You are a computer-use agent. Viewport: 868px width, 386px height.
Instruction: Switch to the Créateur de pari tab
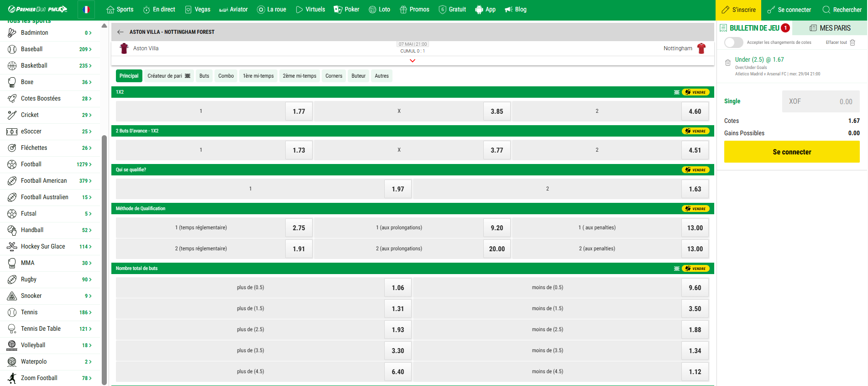click(x=169, y=76)
